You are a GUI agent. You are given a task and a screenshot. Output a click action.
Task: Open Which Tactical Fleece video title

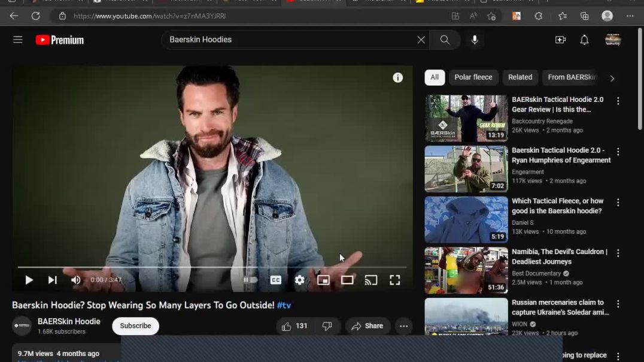tap(557, 206)
